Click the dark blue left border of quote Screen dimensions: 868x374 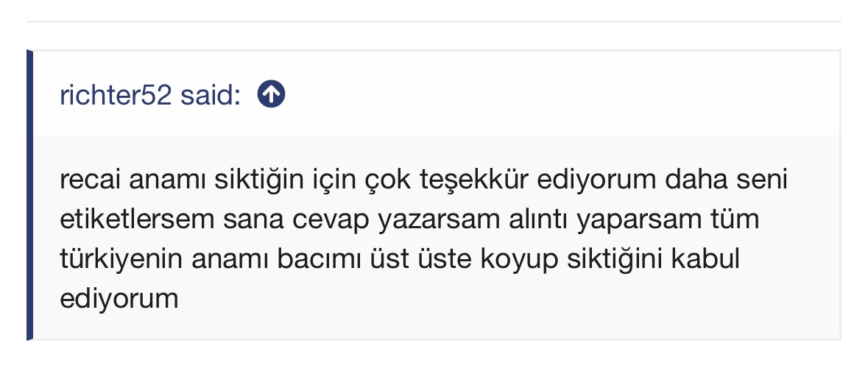[30, 195]
